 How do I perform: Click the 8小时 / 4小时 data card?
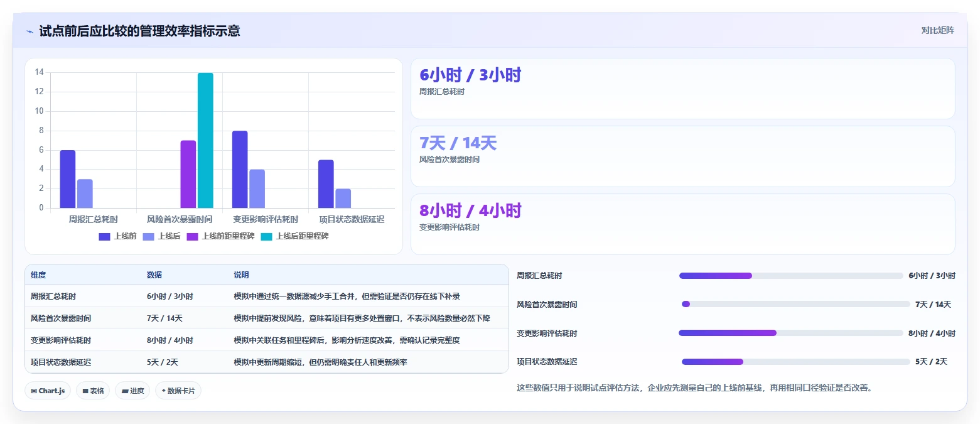[x=682, y=224]
